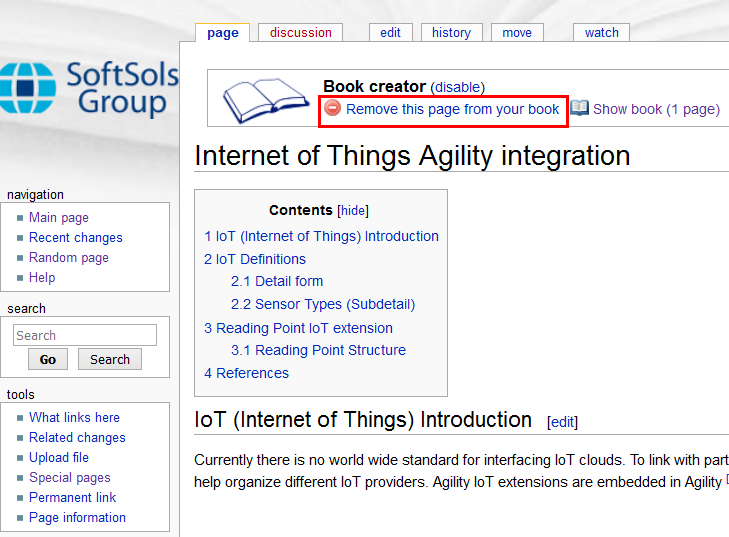This screenshot has height=537, width=729.
Task: Go to a Random page
Action: click(x=68, y=258)
